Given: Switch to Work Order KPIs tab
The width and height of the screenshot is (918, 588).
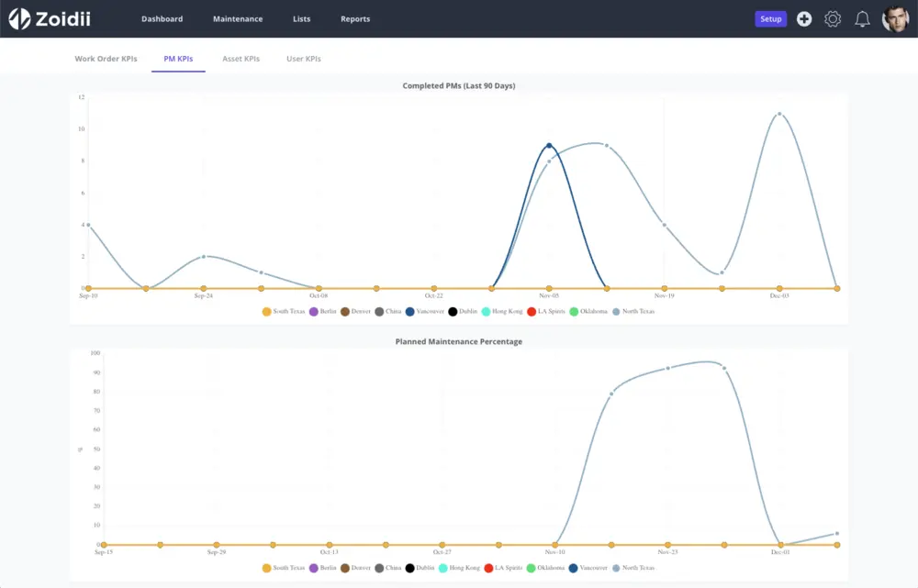Looking at the screenshot, I should pos(106,59).
